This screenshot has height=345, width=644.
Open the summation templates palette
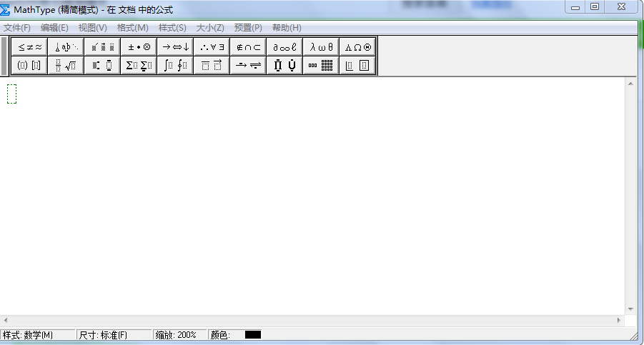pyautogui.click(x=139, y=66)
